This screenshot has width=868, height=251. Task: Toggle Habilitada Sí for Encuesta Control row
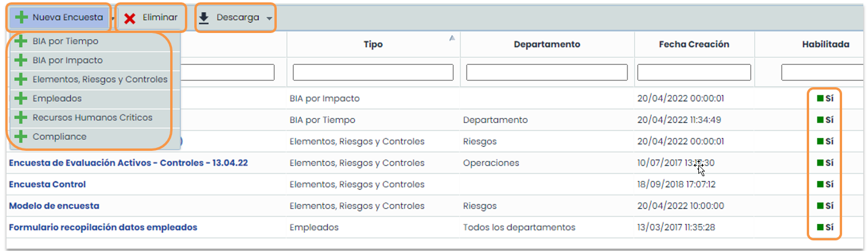coord(825,184)
